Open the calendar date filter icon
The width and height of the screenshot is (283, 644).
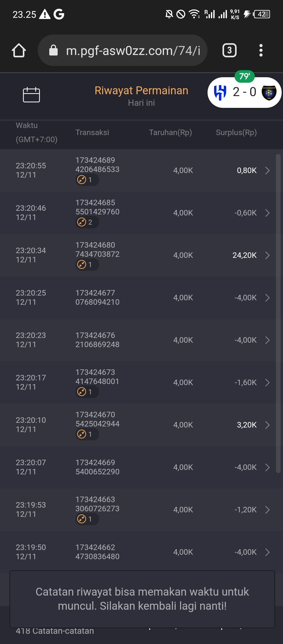click(x=31, y=95)
